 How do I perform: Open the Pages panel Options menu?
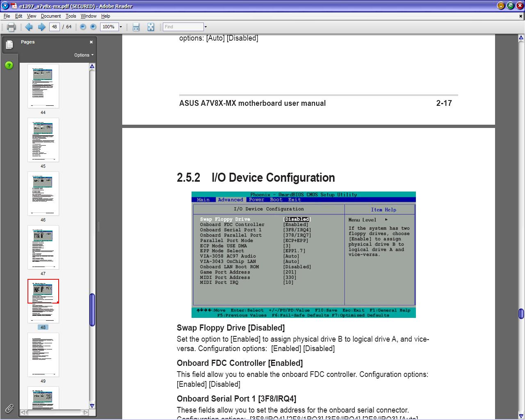[84, 55]
